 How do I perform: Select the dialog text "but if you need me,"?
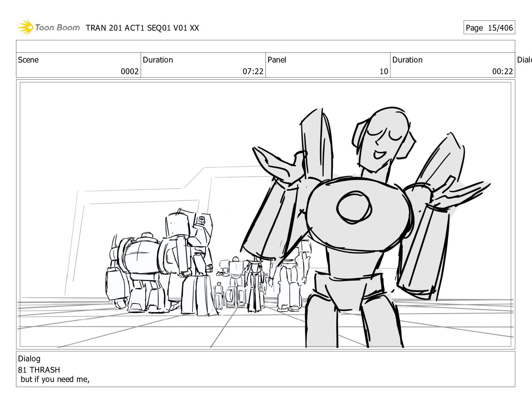point(55,379)
